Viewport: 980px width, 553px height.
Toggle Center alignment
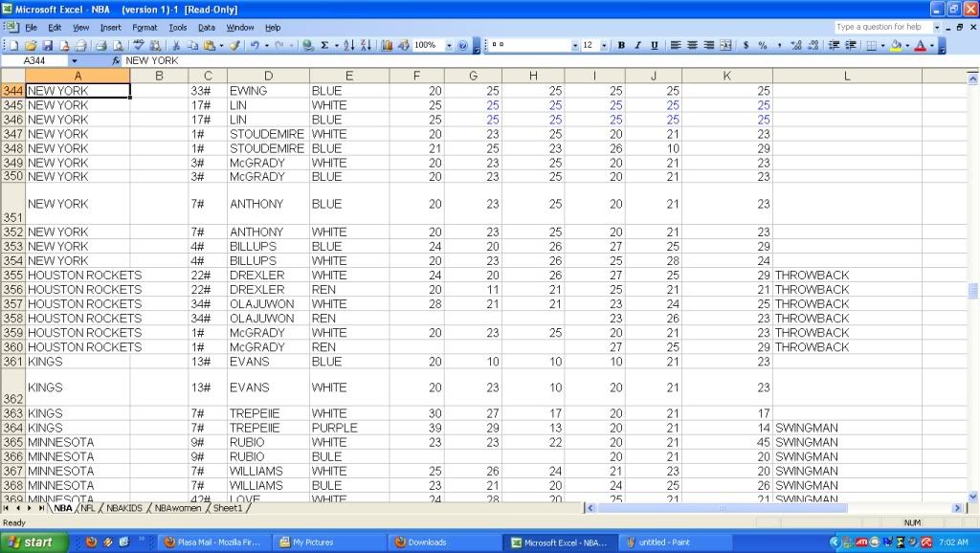pos(692,46)
